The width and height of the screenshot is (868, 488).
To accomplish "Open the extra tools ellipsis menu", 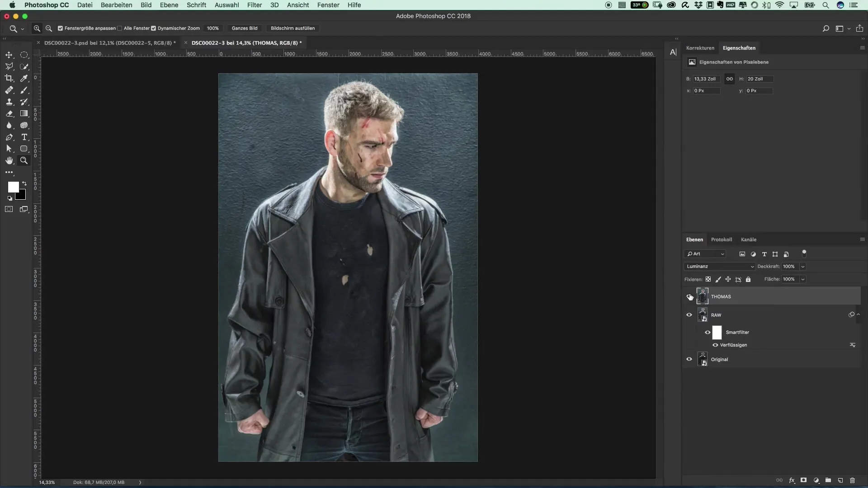I will click(9, 172).
